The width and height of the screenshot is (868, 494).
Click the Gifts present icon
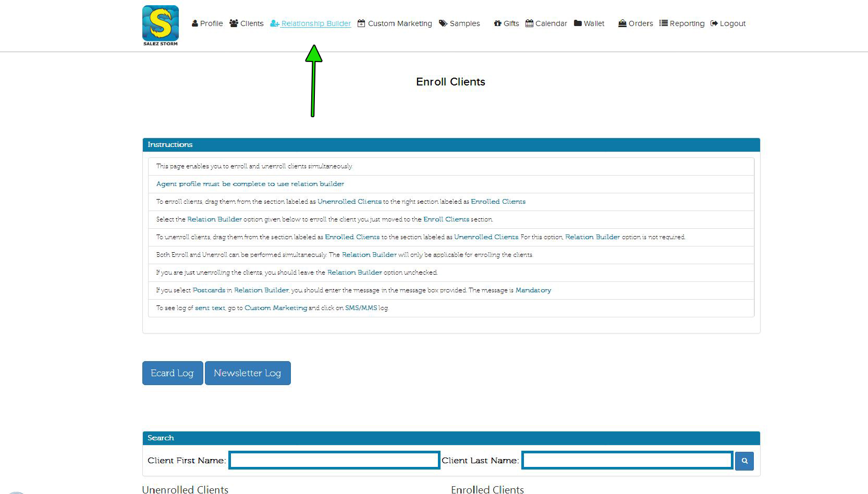pos(498,23)
